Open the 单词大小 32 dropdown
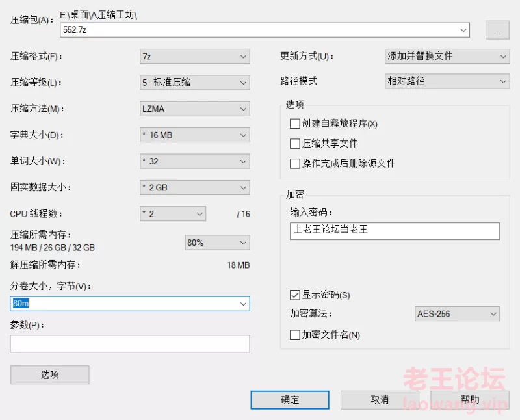The height and width of the screenshot is (420, 520). pyautogui.click(x=194, y=161)
